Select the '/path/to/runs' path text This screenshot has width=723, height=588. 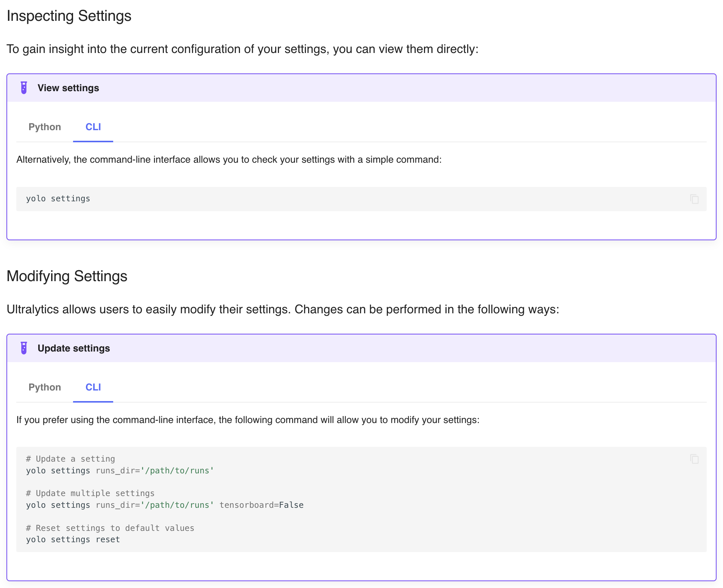pos(176,470)
